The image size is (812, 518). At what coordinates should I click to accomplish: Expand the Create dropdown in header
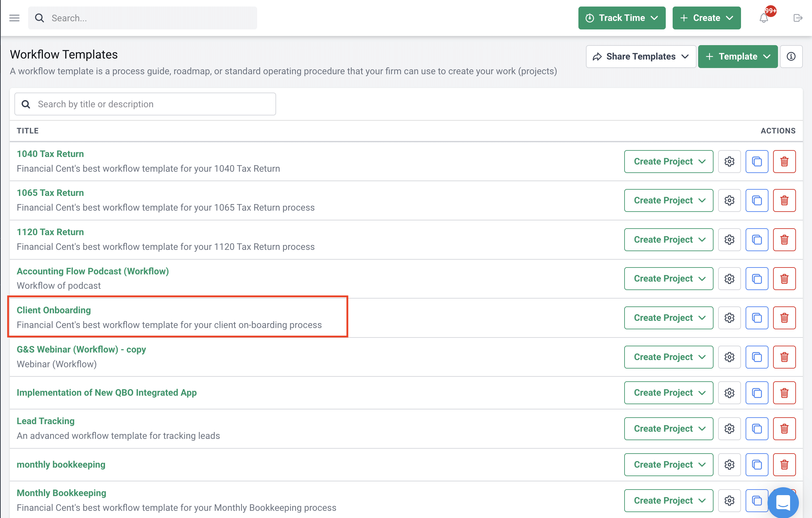(706, 18)
